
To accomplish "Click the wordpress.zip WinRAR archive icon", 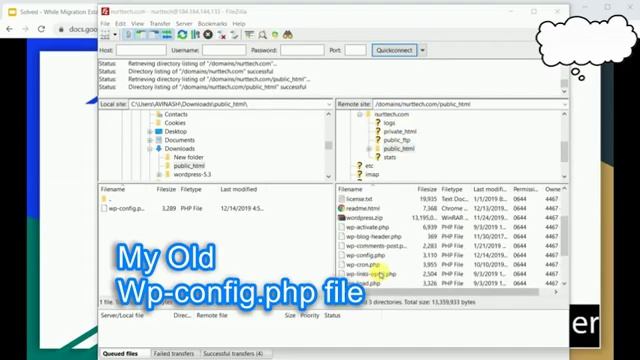I will tap(341, 218).
